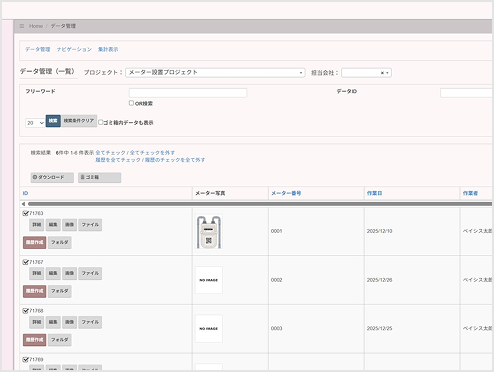The height and width of the screenshot is (373, 494).
Task: Toggle the OR検索 checkbox
Action: coord(131,103)
